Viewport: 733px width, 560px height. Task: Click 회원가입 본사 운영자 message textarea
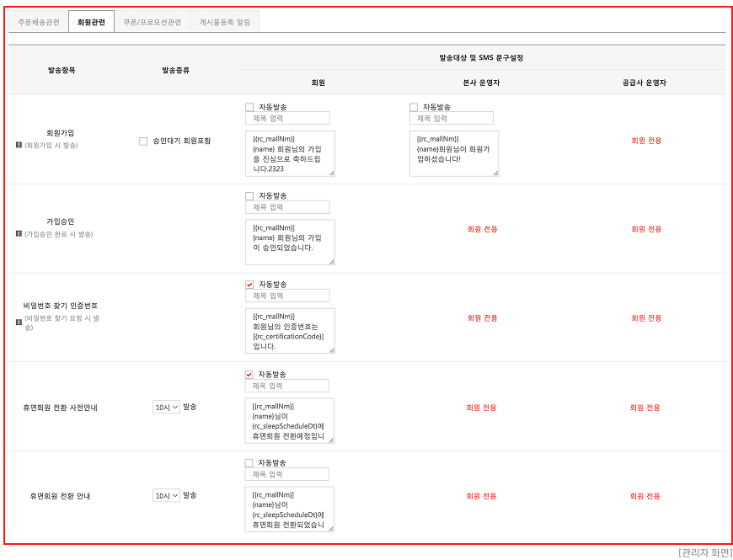454,153
